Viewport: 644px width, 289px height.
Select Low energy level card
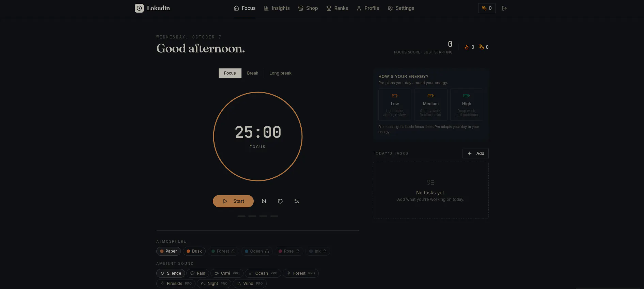pos(395,105)
